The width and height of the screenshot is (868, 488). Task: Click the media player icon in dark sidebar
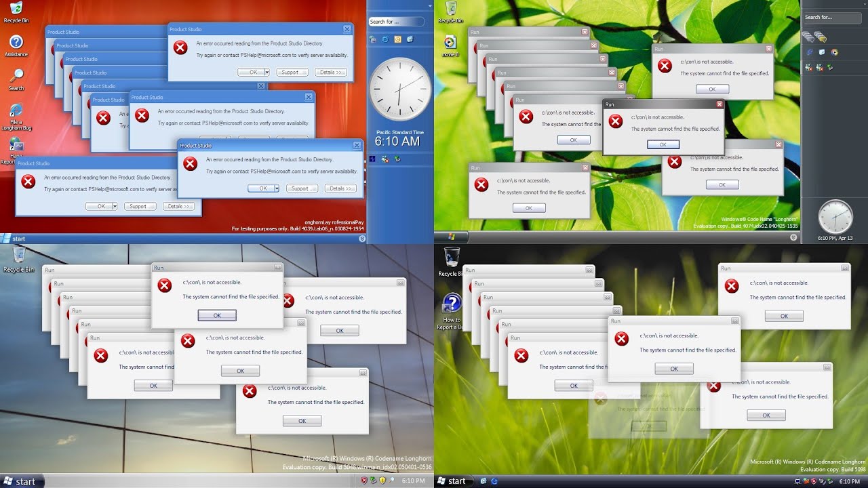point(834,52)
